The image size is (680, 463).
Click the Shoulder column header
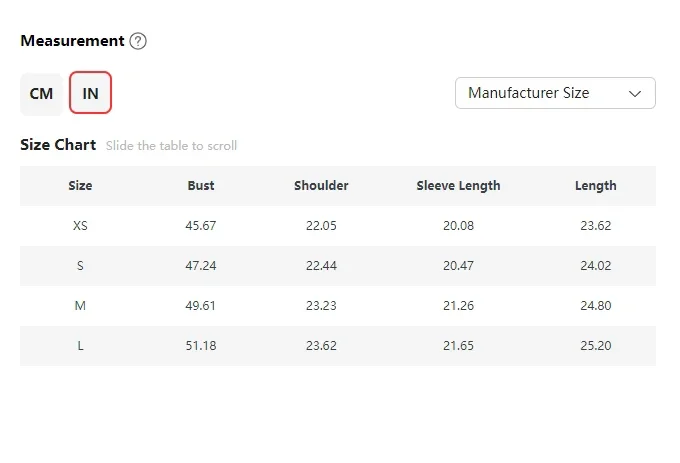click(321, 185)
